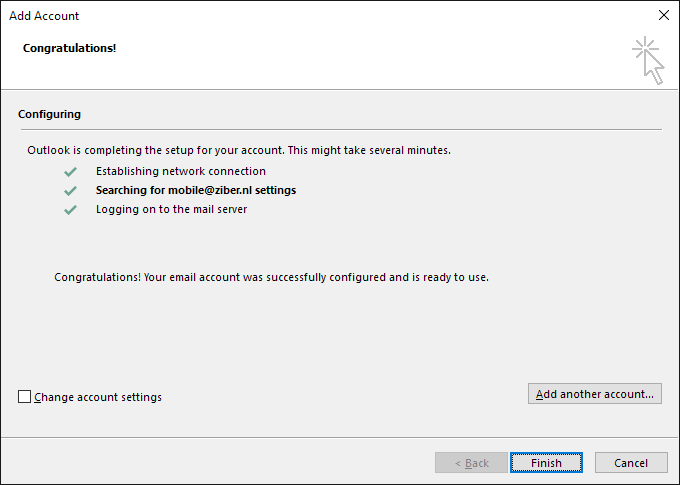This screenshot has height=485, width=680.
Task: Select the Establishing network connection step text
Action: (x=181, y=171)
